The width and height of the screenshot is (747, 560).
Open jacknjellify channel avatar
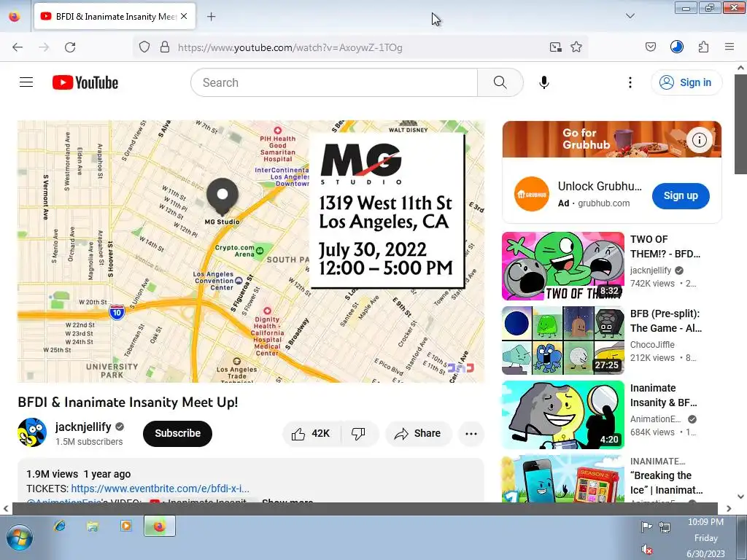point(32,432)
